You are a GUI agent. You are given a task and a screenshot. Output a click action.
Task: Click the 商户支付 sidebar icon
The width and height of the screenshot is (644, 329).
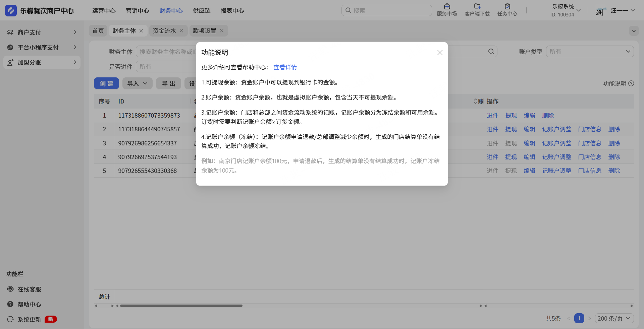point(10,32)
